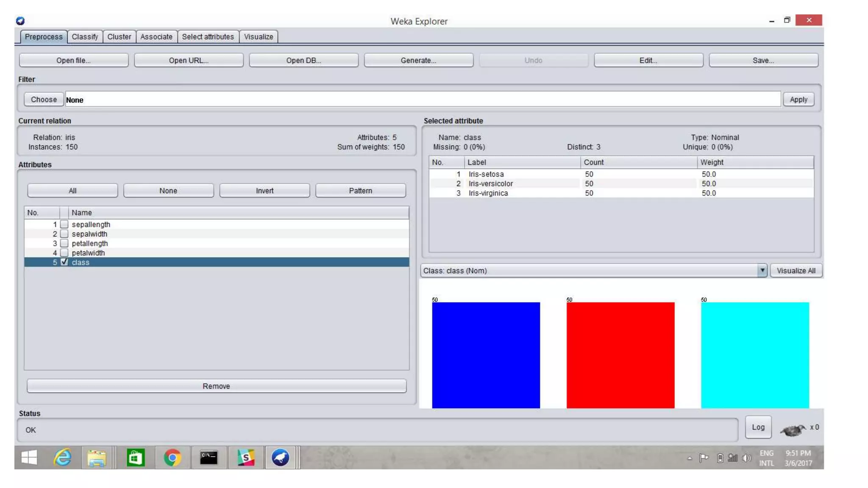The height and width of the screenshot is (488, 868).
Task: Click the red Iris-versicolor histogram bar
Action: (x=620, y=355)
